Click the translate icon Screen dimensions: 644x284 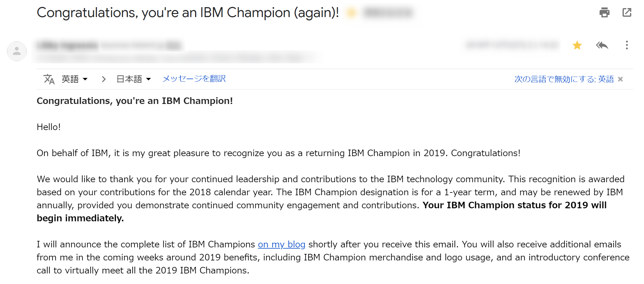pos(49,79)
